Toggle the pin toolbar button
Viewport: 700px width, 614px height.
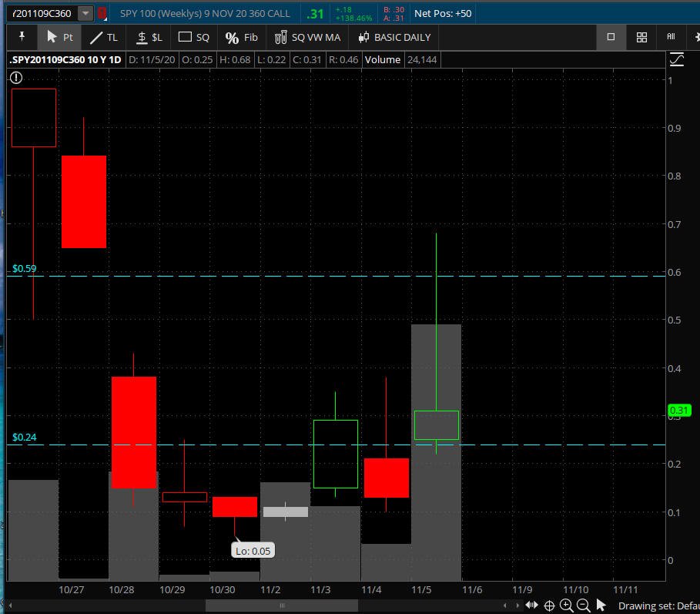coord(22,37)
